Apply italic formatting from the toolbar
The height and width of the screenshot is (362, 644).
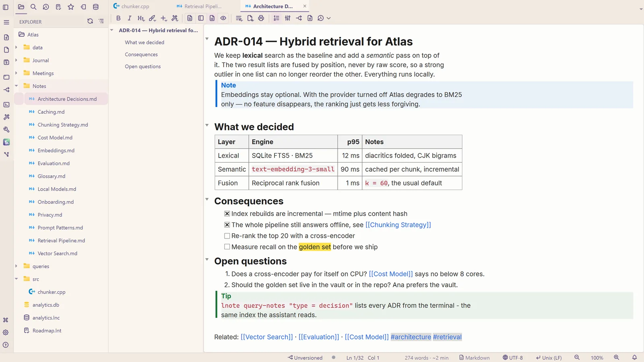129,18
